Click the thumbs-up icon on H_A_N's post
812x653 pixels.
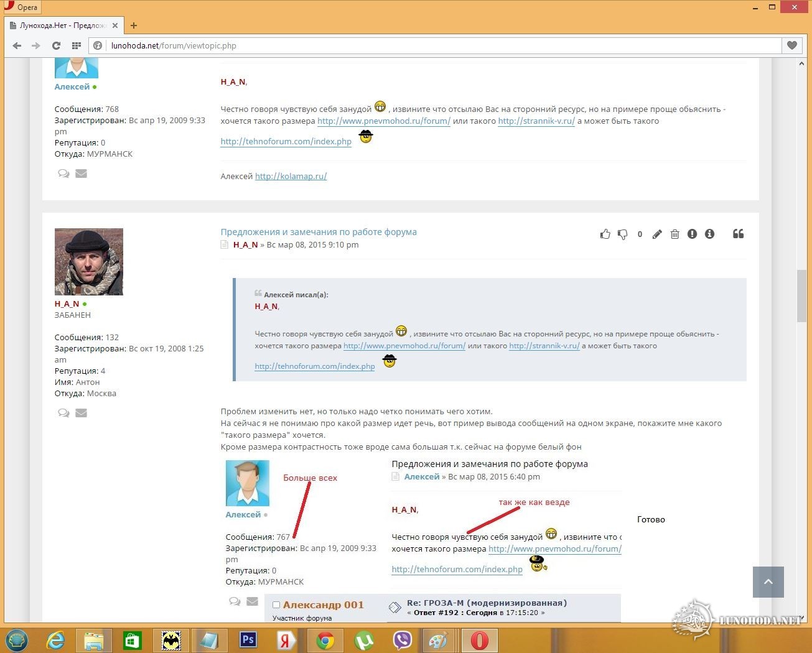[x=605, y=234]
